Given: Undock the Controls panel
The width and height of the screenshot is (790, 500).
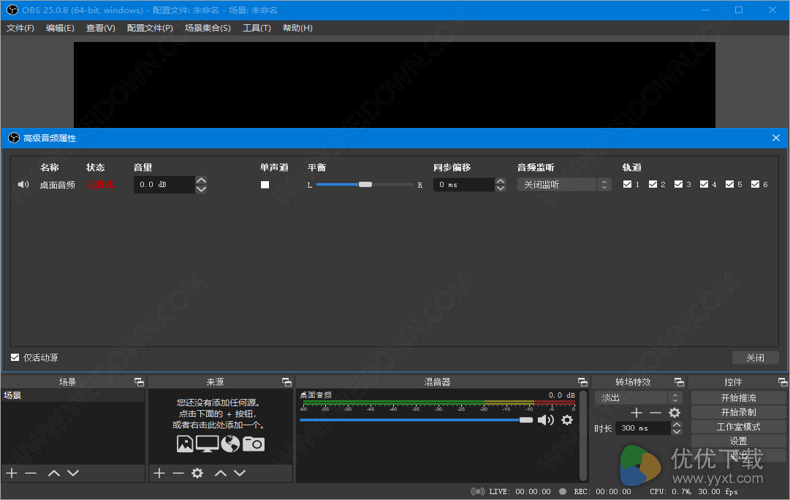Looking at the screenshot, I should [x=782, y=382].
